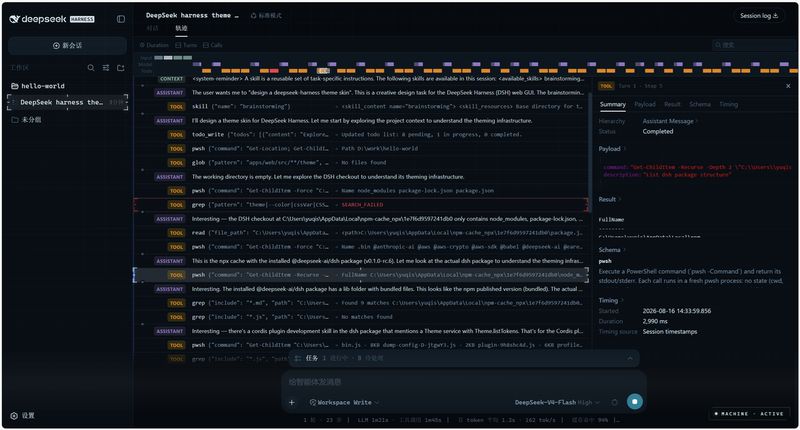Open the Timing tab in detail panel
800x430 pixels.
pos(729,104)
